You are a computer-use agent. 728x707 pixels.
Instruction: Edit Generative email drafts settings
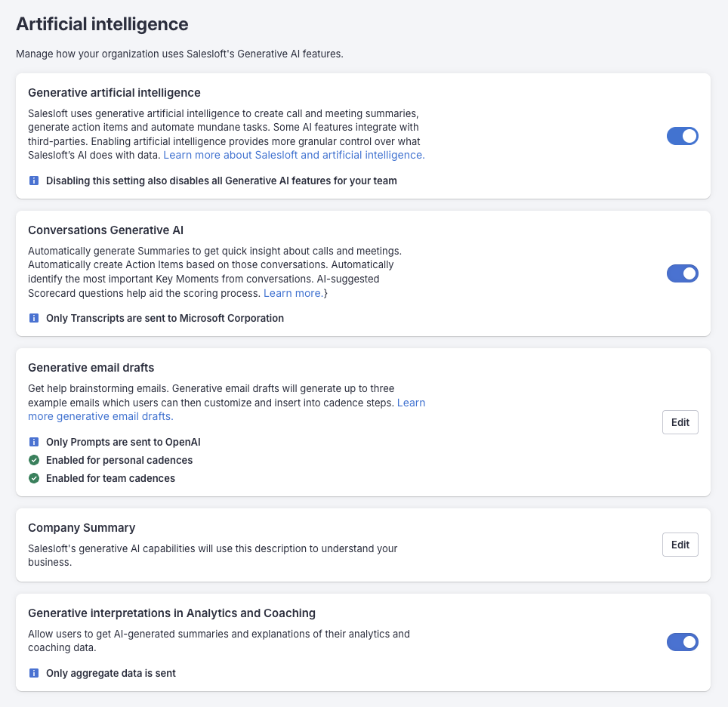pos(680,422)
